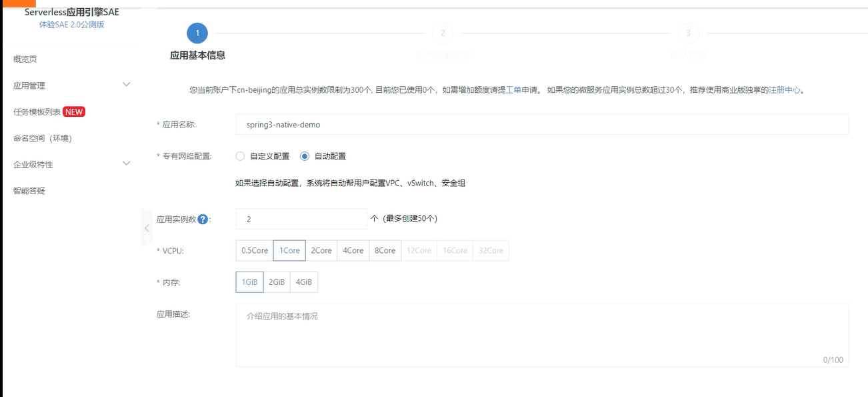Image resolution: width=868 pixels, height=397 pixels.
Task: Select 4GiB memory option
Action: (303, 282)
